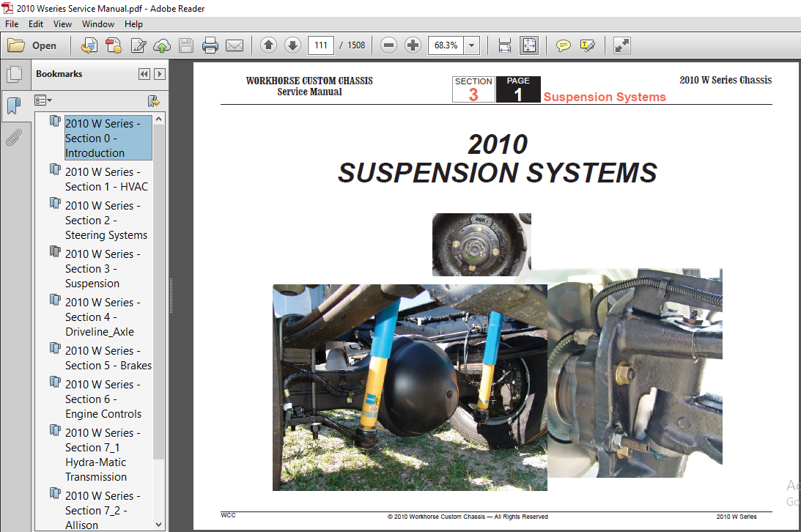
Task: Open Section 1 - HVAC bookmark
Action: coord(106,180)
